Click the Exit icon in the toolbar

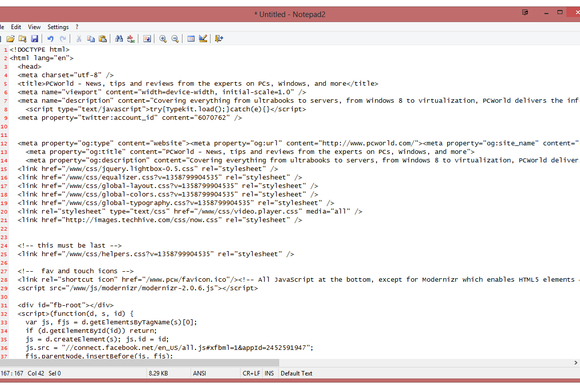click(219, 38)
